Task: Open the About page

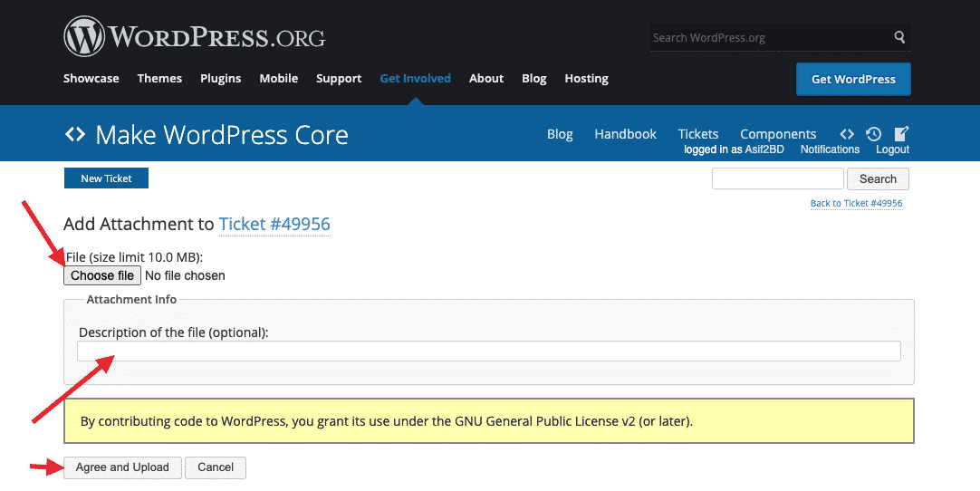Action: click(x=486, y=78)
